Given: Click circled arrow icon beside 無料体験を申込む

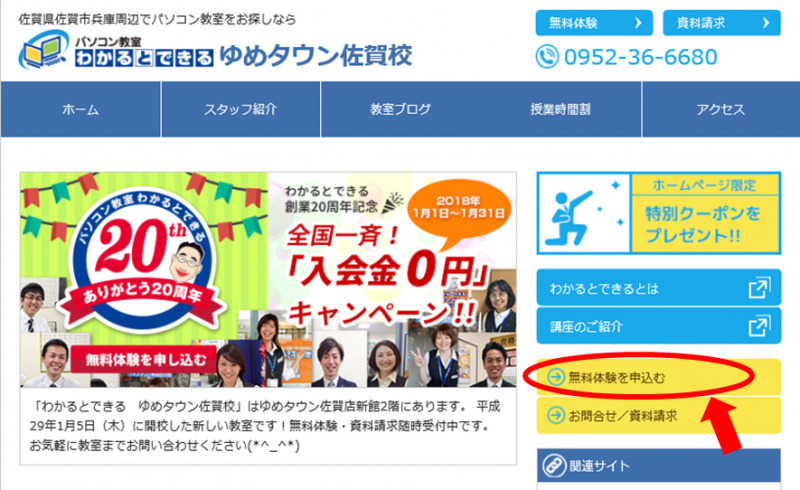Looking at the screenshot, I should pos(556,377).
